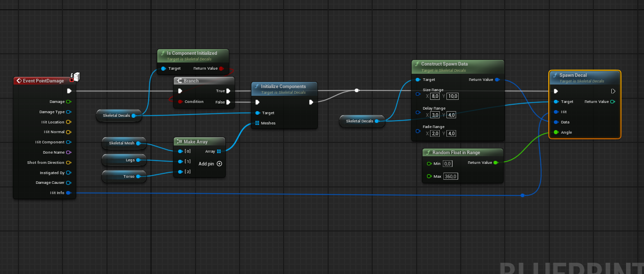The height and width of the screenshot is (274, 644).
Task: Click the Make Array output Array pin
Action: point(219,151)
